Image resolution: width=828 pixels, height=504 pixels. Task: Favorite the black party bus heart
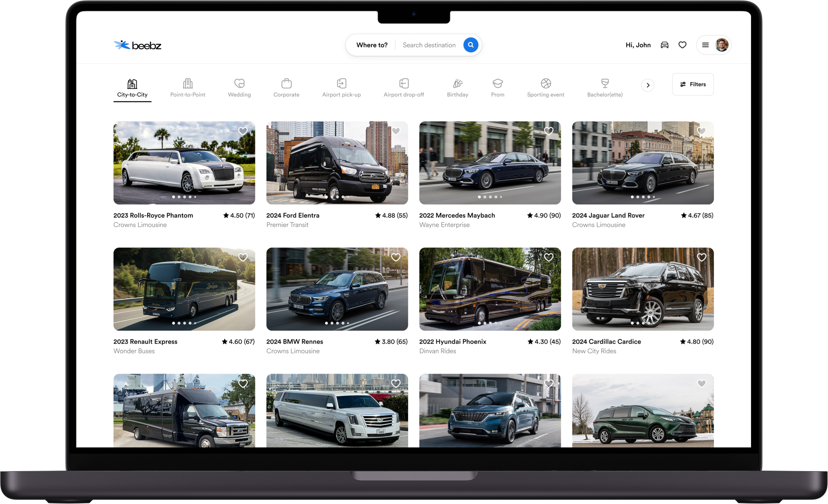click(243, 383)
